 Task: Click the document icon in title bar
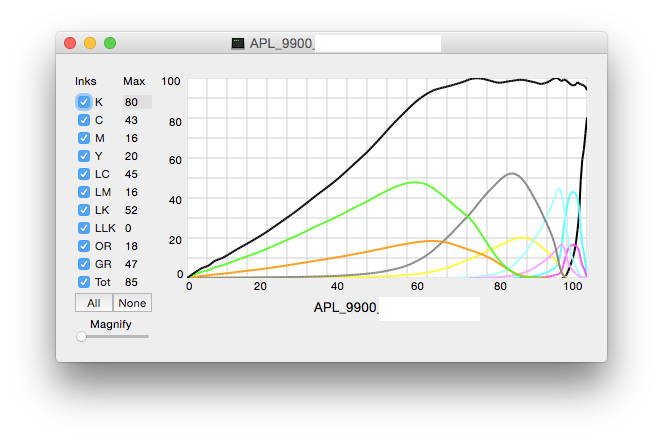238,43
